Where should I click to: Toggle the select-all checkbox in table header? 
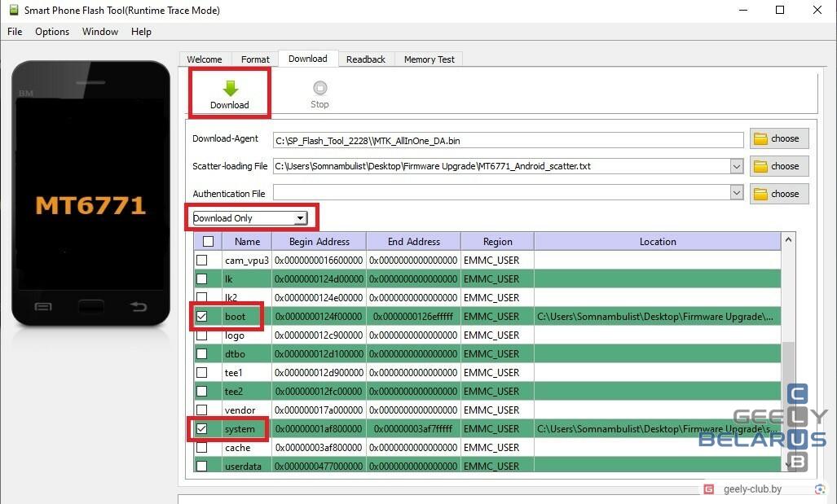pyautogui.click(x=208, y=241)
